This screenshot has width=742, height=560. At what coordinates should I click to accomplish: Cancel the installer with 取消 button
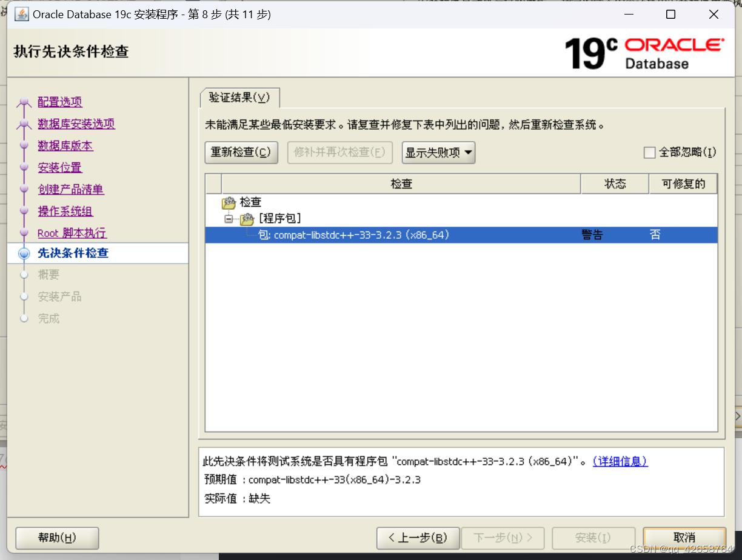(684, 538)
